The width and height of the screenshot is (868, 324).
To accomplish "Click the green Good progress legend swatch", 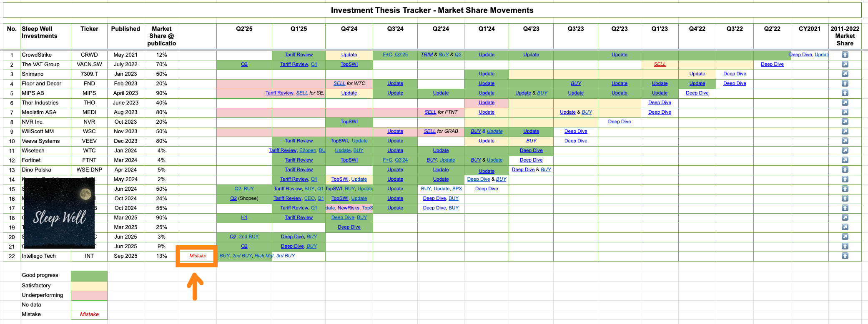I will [x=89, y=276].
